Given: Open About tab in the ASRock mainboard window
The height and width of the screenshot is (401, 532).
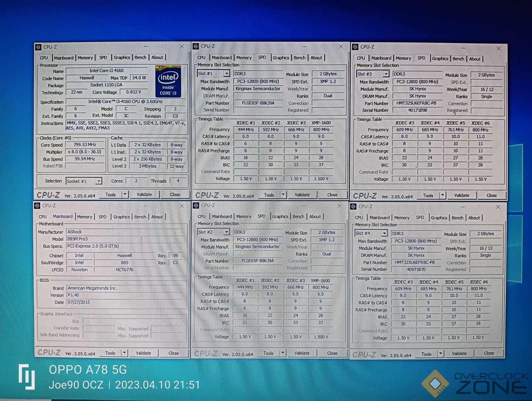Looking at the screenshot, I should click(x=157, y=217).
